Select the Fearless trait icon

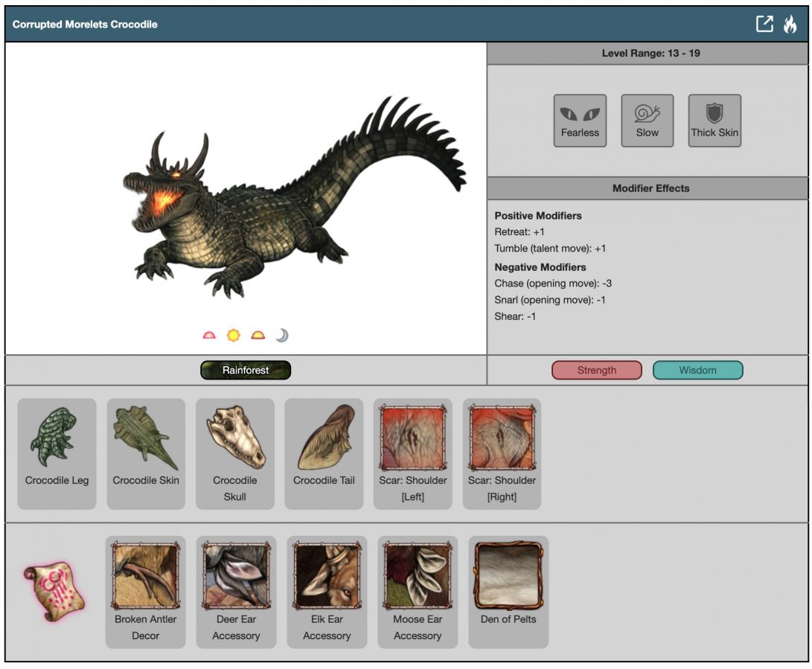[x=580, y=120]
